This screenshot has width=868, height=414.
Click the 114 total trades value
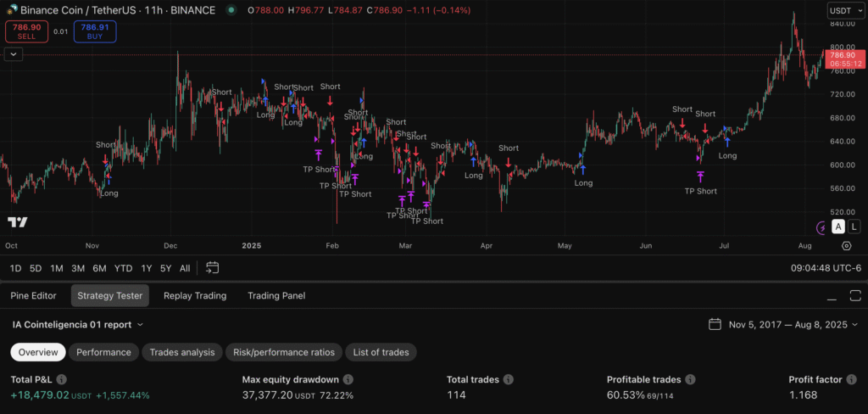point(456,395)
